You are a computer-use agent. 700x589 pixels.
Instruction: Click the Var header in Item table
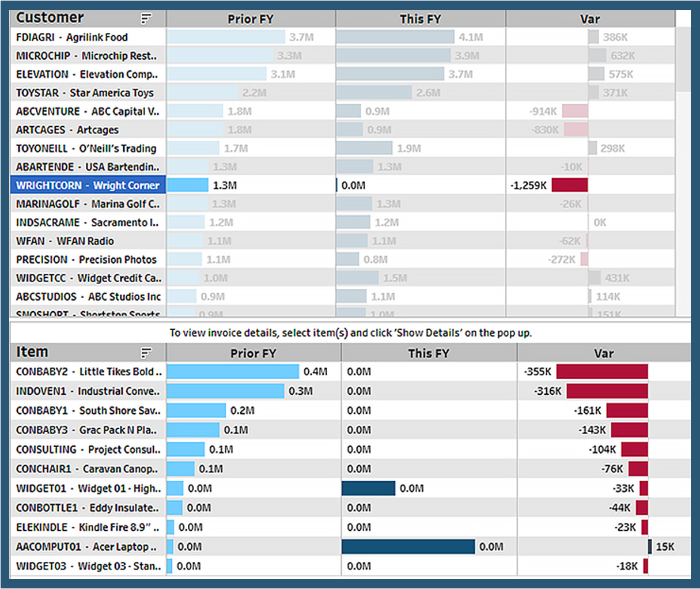click(603, 353)
